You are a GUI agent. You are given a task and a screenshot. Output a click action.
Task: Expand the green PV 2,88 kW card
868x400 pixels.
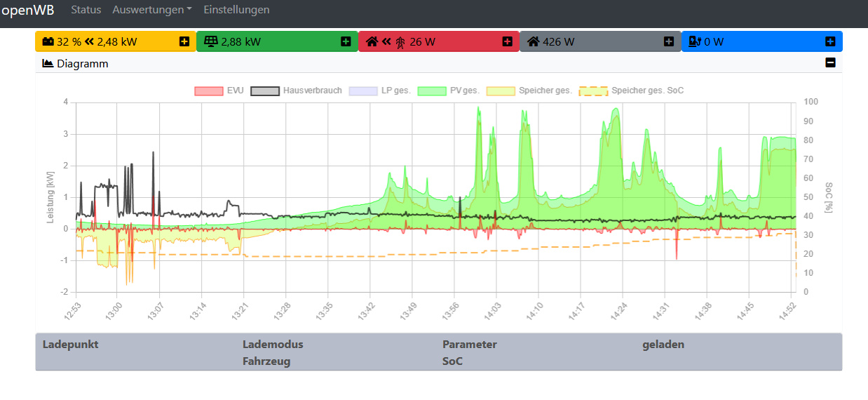[x=346, y=41]
